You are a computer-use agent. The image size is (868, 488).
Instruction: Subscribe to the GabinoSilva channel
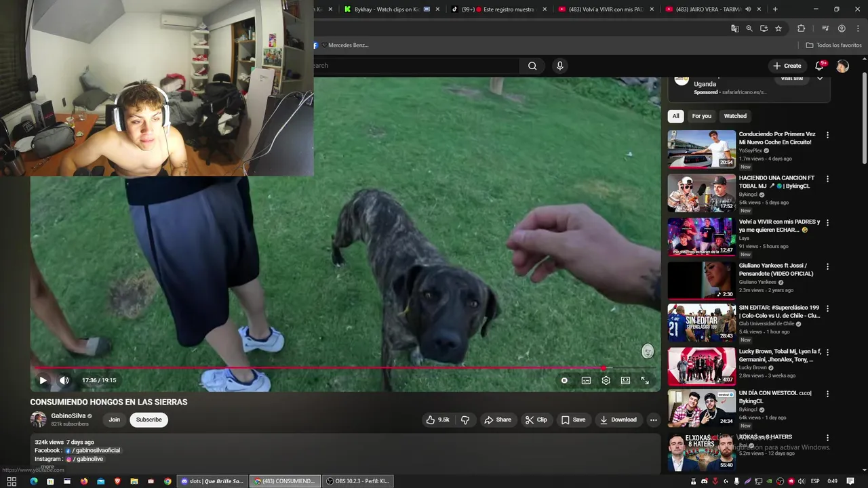click(x=149, y=420)
